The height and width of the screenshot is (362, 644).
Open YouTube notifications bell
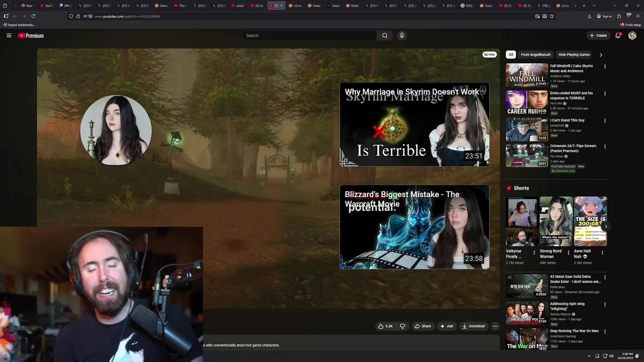click(618, 35)
